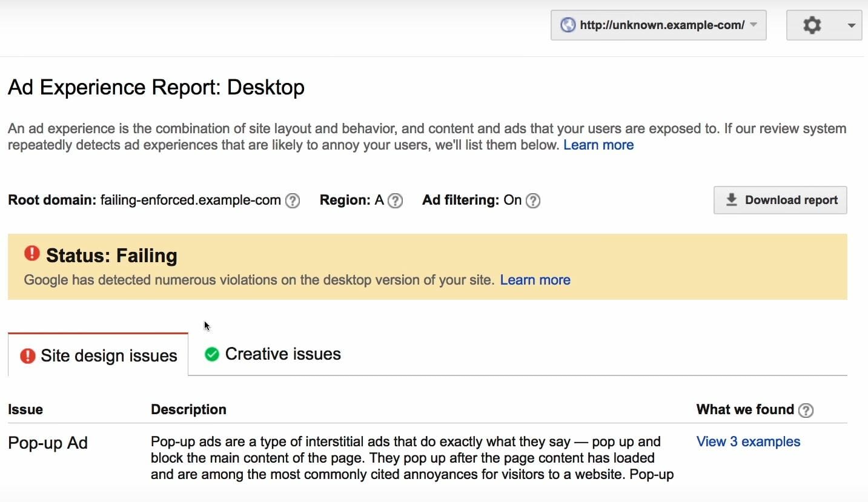Click the red warning icon on the Site design issues tab
Screen dimensions: 868x502
(x=27, y=355)
